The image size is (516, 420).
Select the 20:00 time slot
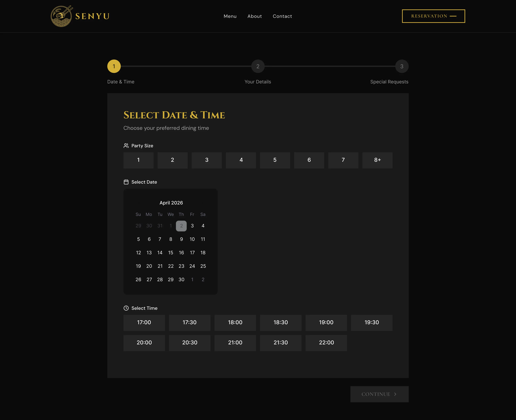(144, 343)
